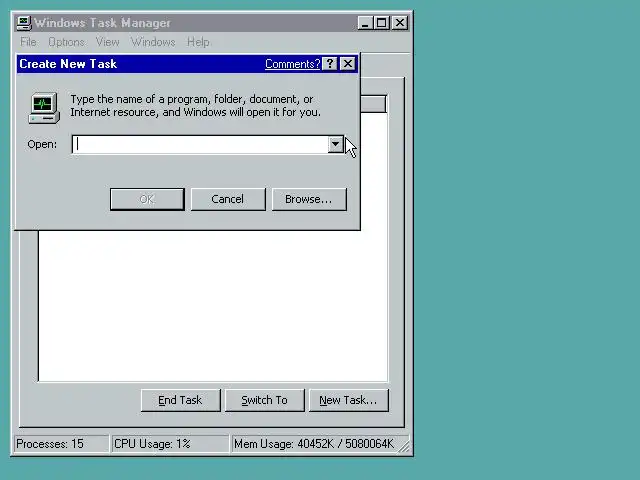Open the Help menu in Task Manager
The image size is (640, 480).
pyautogui.click(x=198, y=42)
